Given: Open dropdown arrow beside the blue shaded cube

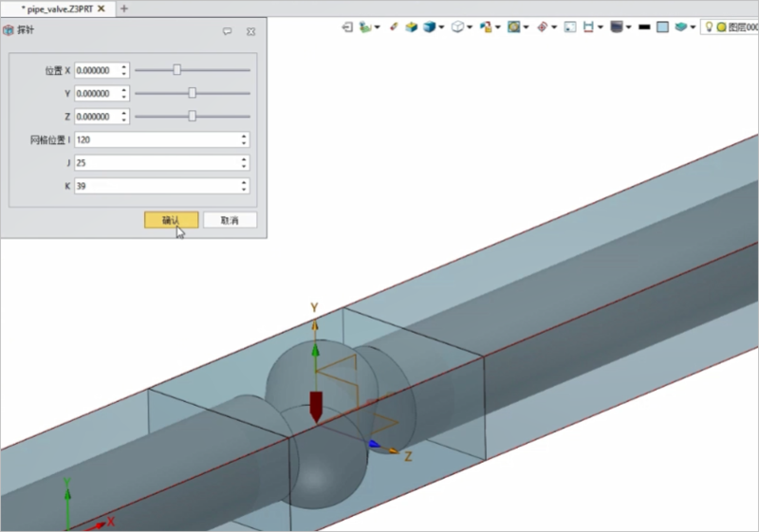Looking at the screenshot, I should point(441,28).
